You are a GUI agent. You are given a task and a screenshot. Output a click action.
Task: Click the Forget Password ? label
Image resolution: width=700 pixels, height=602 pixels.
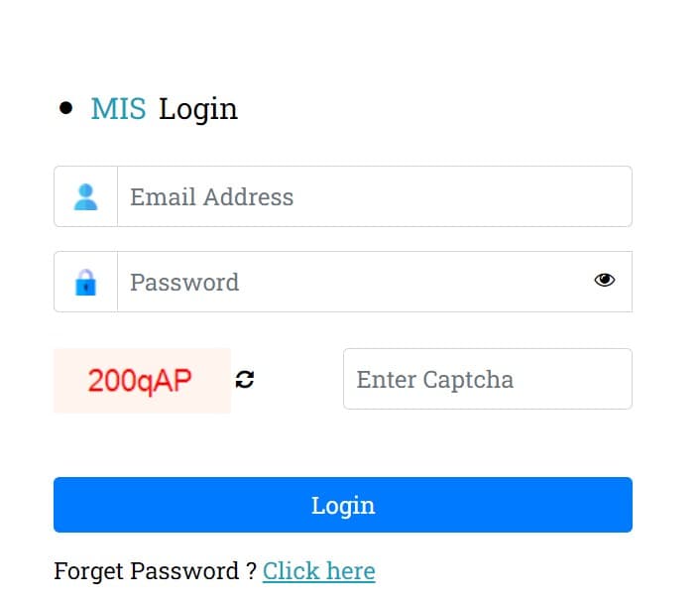pyautogui.click(x=155, y=570)
